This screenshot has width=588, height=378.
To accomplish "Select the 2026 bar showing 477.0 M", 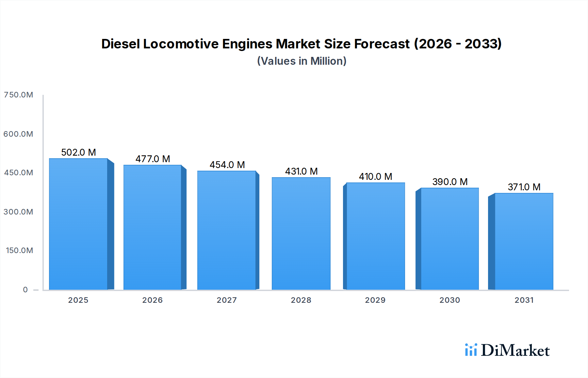I will 152,229.
